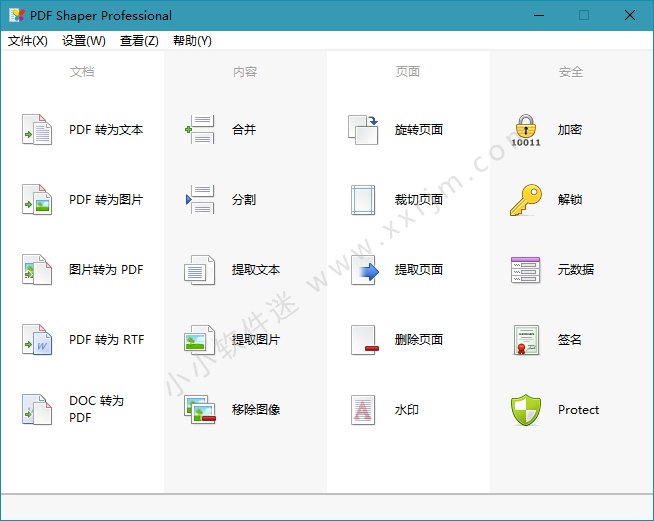The width and height of the screenshot is (654, 521).
Task: Click the DOC 转为 PDF icon
Action: pos(37,410)
